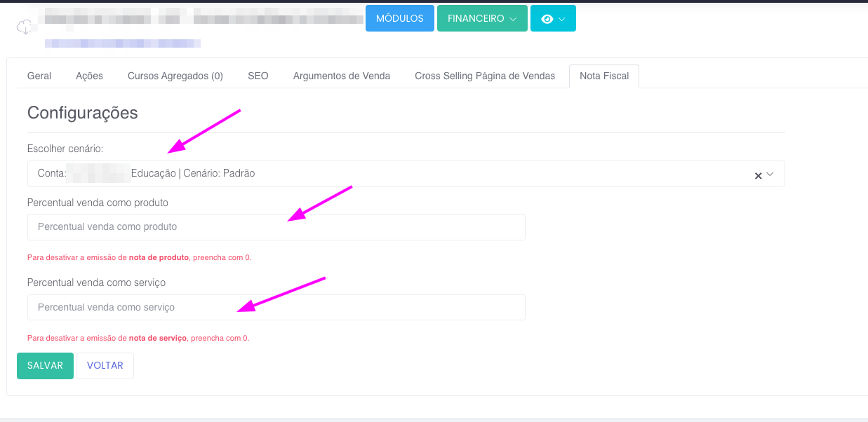Select the Nota Fiscal tab
Image resolution: width=868 pixels, height=422 pixels.
coord(604,76)
